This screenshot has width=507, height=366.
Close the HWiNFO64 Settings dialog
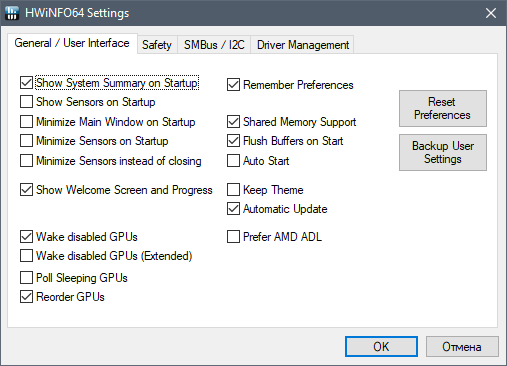point(491,13)
